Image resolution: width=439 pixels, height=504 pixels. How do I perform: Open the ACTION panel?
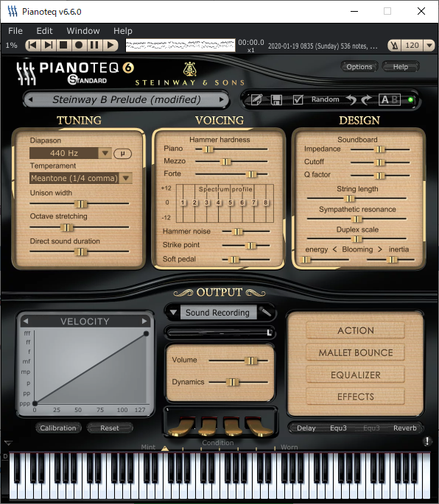point(355,330)
